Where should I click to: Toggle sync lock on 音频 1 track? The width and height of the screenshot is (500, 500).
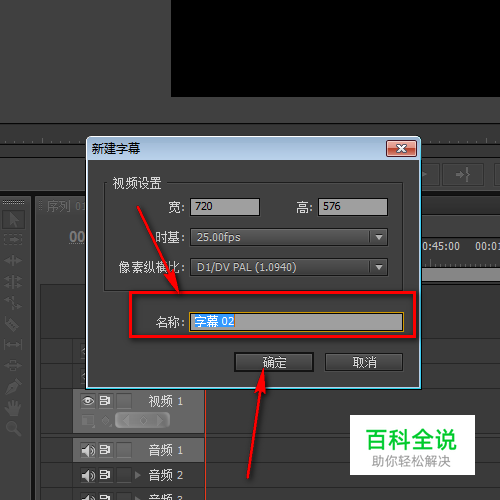click(105, 450)
